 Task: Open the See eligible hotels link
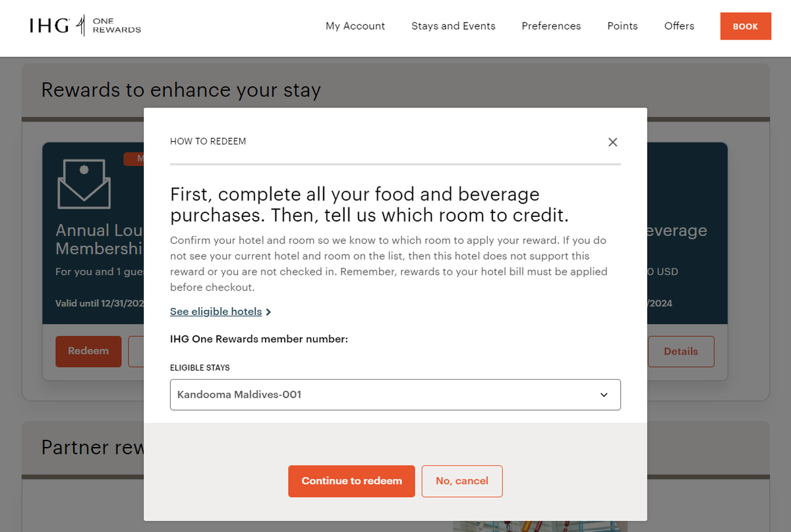coord(216,311)
